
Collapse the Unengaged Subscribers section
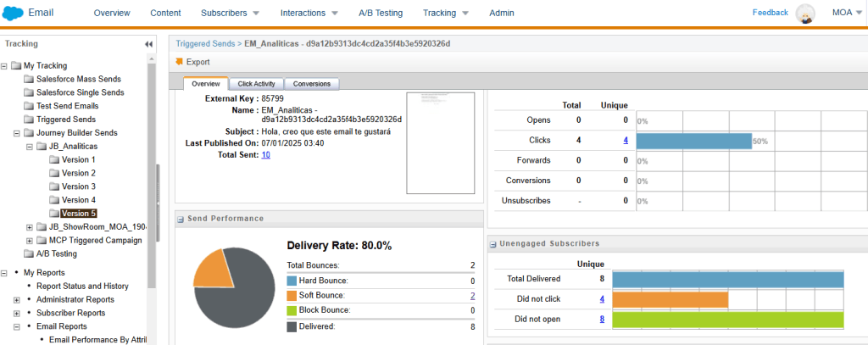[x=493, y=243]
